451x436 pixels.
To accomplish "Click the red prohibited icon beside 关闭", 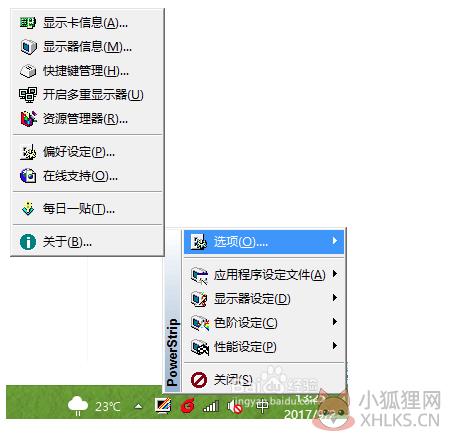I will click(x=199, y=380).
